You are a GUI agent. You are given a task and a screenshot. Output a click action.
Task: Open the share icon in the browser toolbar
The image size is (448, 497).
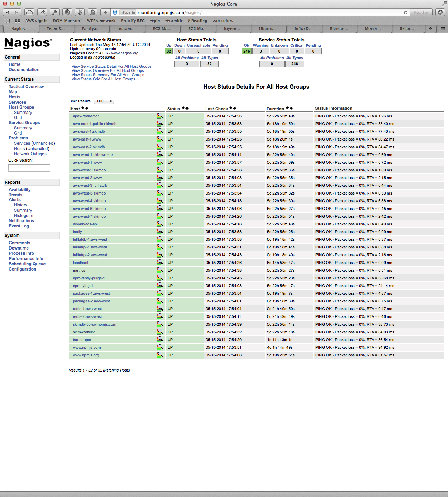pyautogui.click(x=42, y=12)
